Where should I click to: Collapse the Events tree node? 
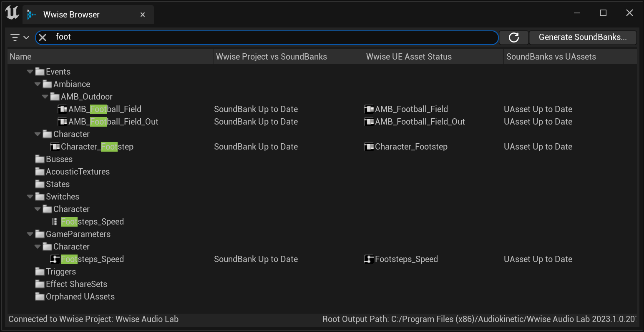30,71
